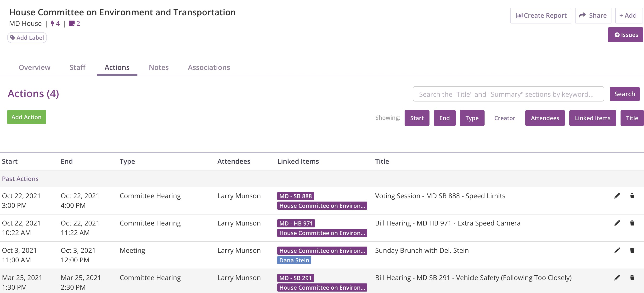Open the MD - SB 291 linked item
This screenshot has height=293, width=644.
pyautogui.click(x=295, y=278)
